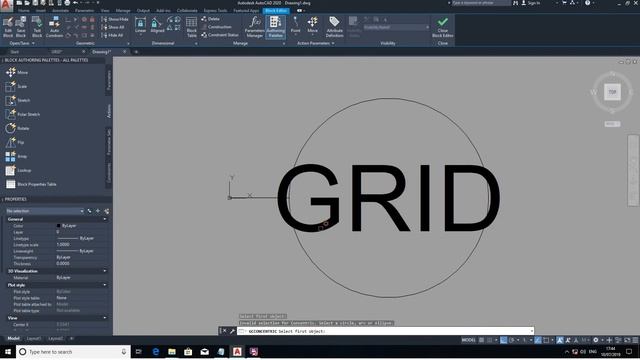Click Show/Hide geometric constraints

pyautogui.click(x=115, y=19)
